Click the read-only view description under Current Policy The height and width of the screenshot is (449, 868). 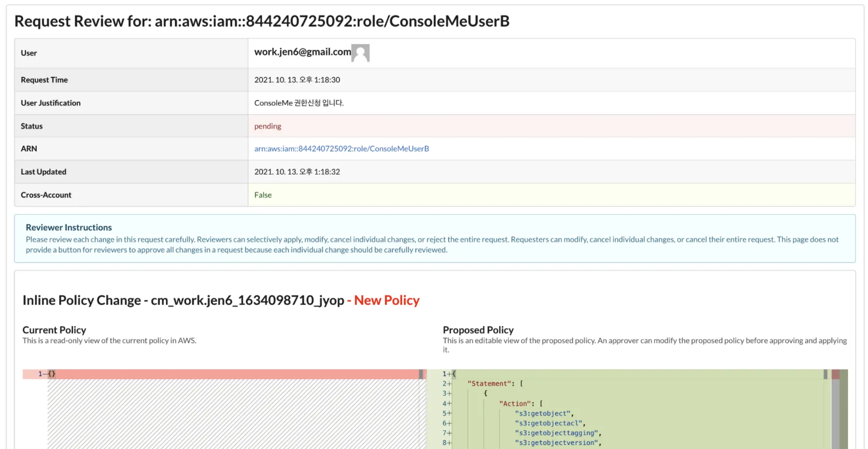click(109, 341)
